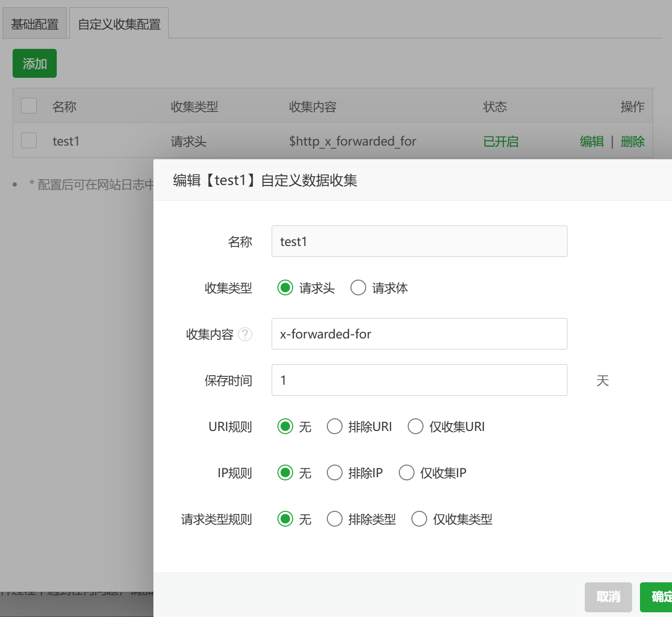Select the 仅收集URI radio option

pyautogui.click(x=416, y=426)
